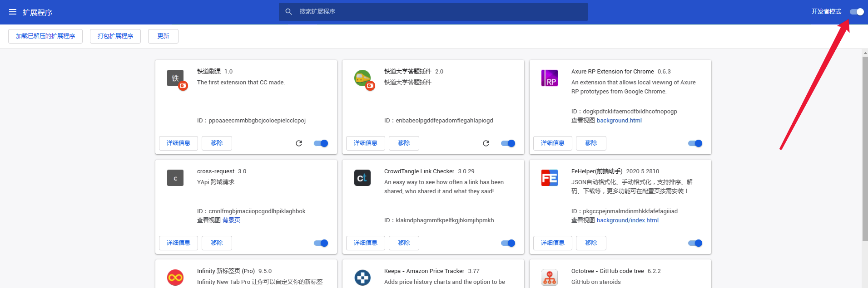
Task: Click the 扩展程序 page title
Action: (38, 12)
